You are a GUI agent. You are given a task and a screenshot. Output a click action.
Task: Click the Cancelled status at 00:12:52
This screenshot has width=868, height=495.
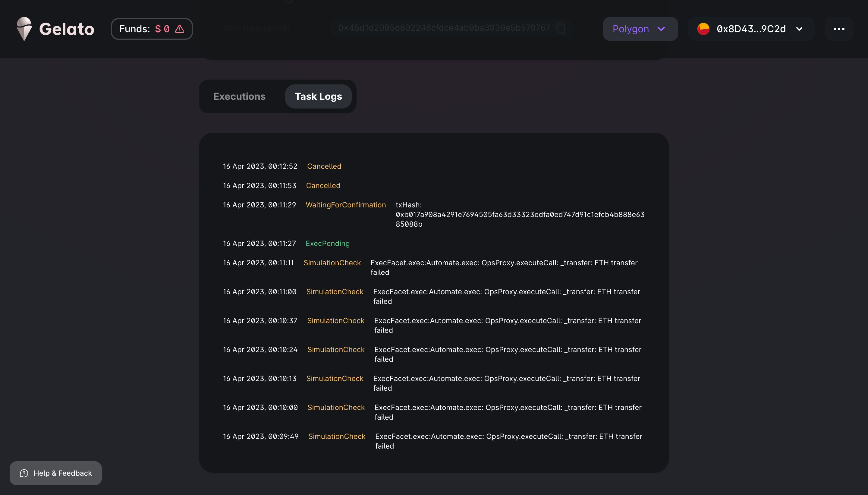[x=324, y=166]
